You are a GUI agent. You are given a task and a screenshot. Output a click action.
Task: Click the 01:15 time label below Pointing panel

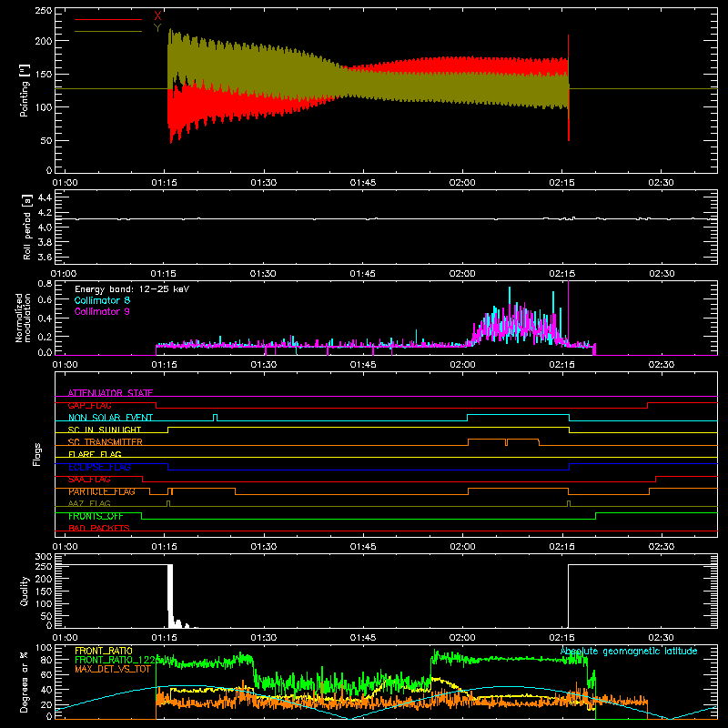coord(164,183)
